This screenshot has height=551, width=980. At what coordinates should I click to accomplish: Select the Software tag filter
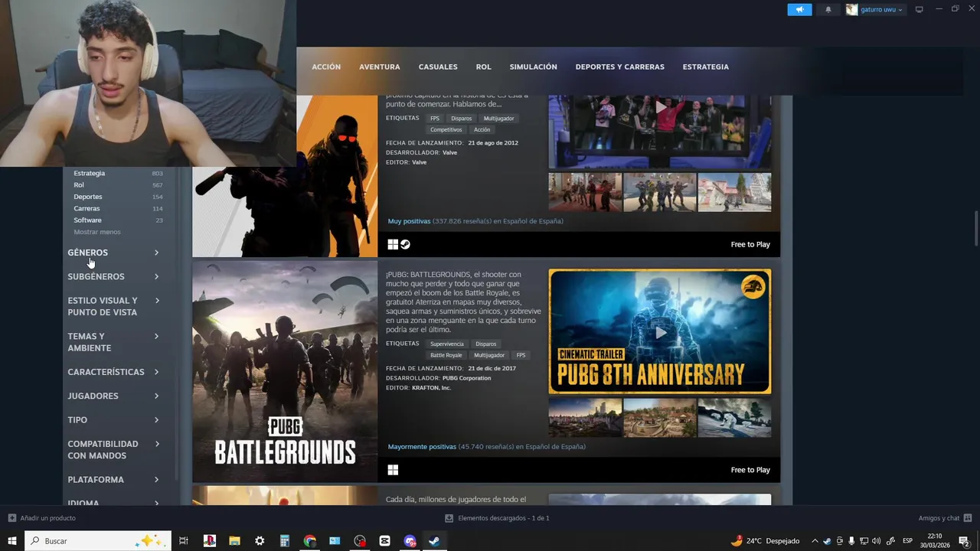87,220
